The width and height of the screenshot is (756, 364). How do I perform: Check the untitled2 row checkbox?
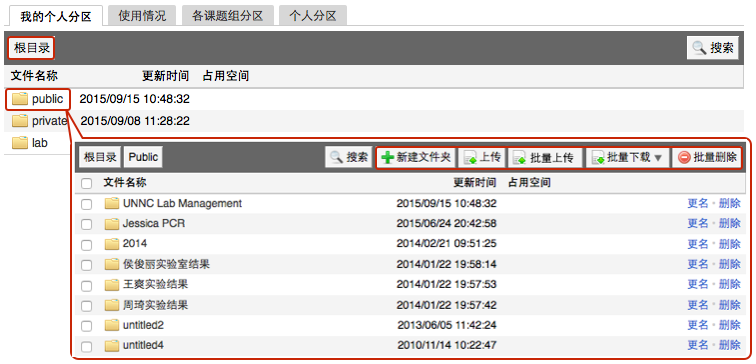pos(86,326)
